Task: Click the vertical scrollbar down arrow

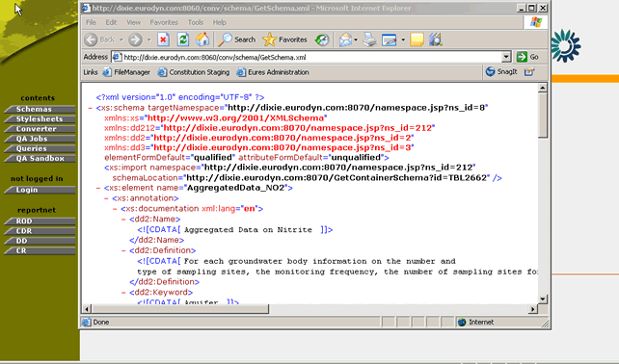Action: pyautogui.click(x=543, y=299)
